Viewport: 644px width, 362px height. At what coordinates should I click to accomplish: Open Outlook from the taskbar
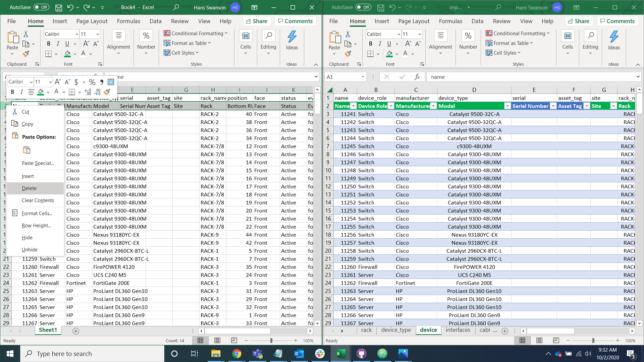[299, 354]
